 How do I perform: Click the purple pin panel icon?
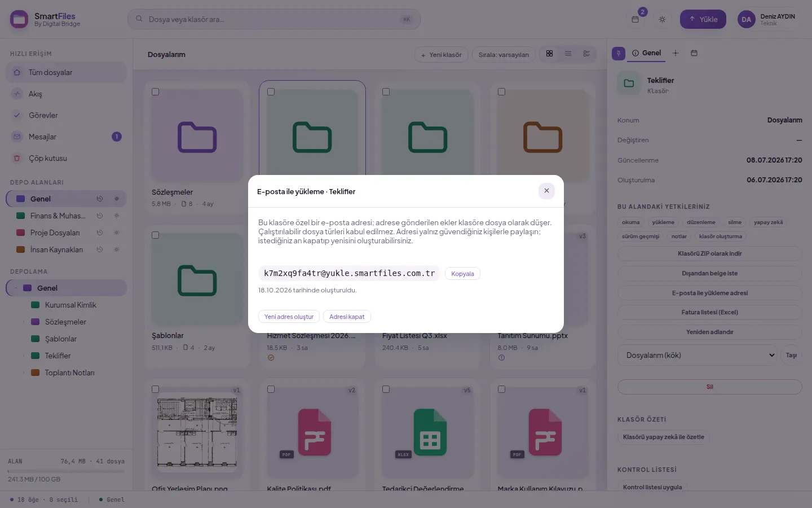[619, 54]
